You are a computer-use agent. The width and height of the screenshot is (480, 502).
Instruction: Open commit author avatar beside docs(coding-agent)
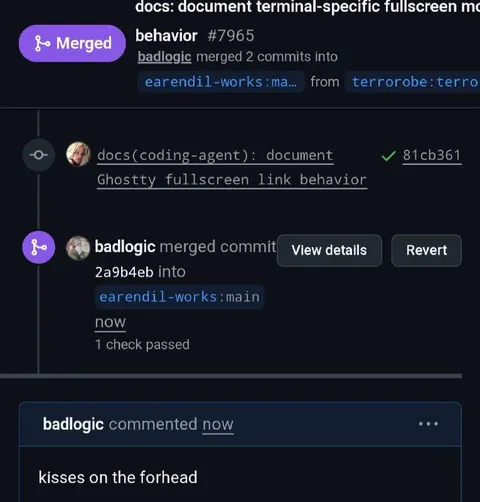[x=78, y=154]
